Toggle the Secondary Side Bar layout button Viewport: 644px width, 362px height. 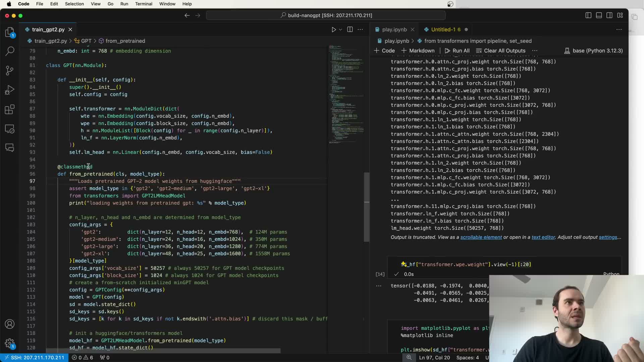609,15
